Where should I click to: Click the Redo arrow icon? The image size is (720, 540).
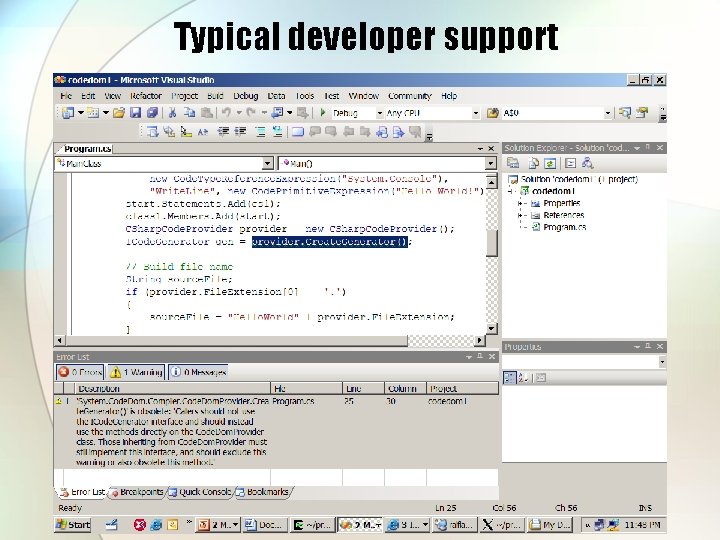click(x=251, y=112)
